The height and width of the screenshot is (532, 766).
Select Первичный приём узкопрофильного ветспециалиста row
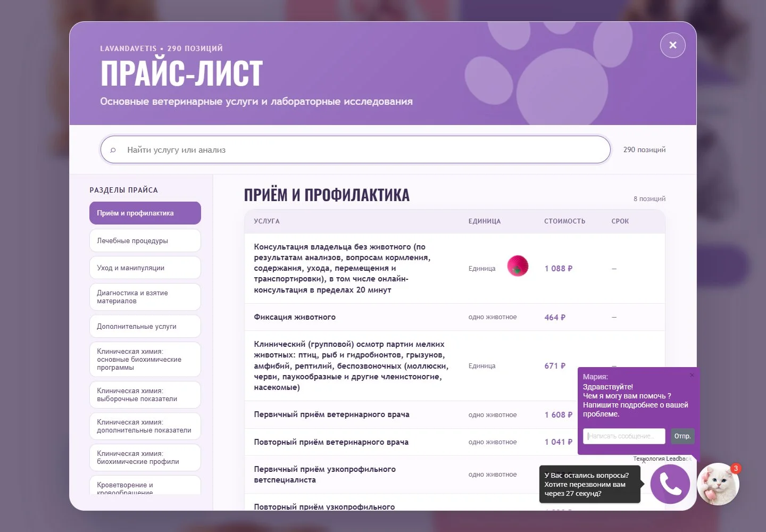click(455, 475)
